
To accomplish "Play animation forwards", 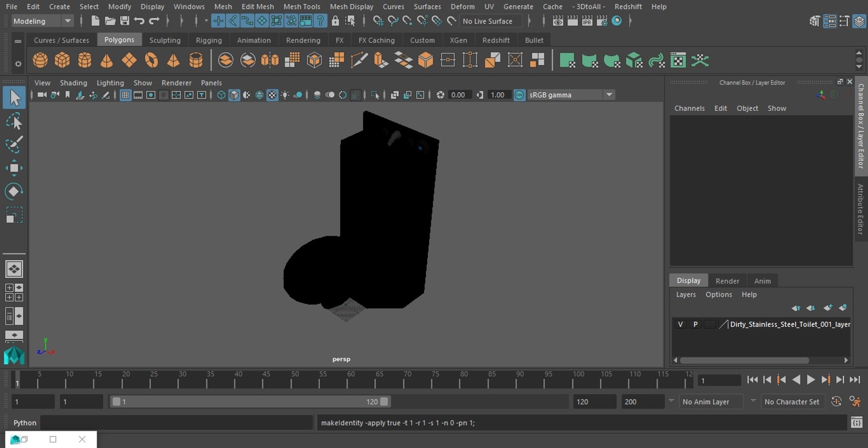I will 811,380.
